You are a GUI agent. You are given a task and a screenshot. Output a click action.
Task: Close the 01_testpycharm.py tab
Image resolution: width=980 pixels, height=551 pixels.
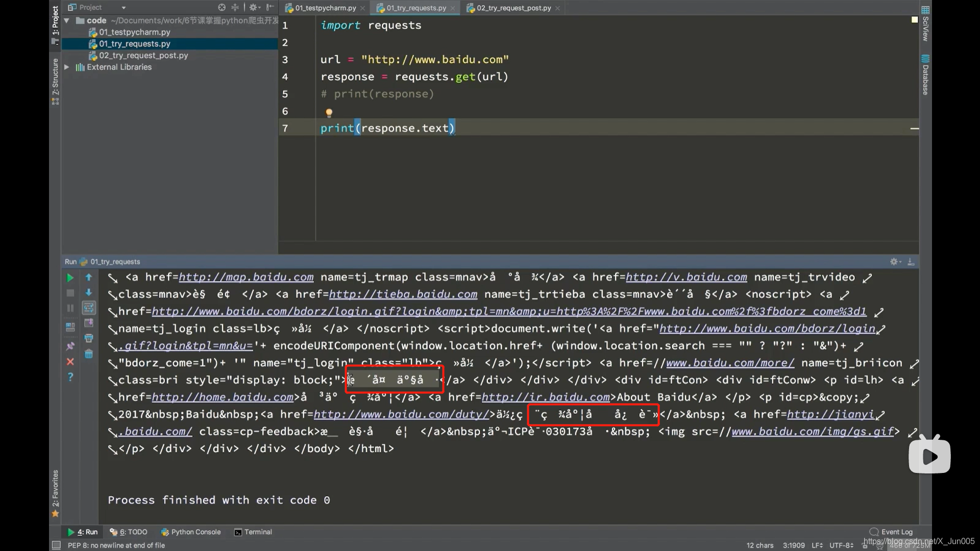pos(362,8)
